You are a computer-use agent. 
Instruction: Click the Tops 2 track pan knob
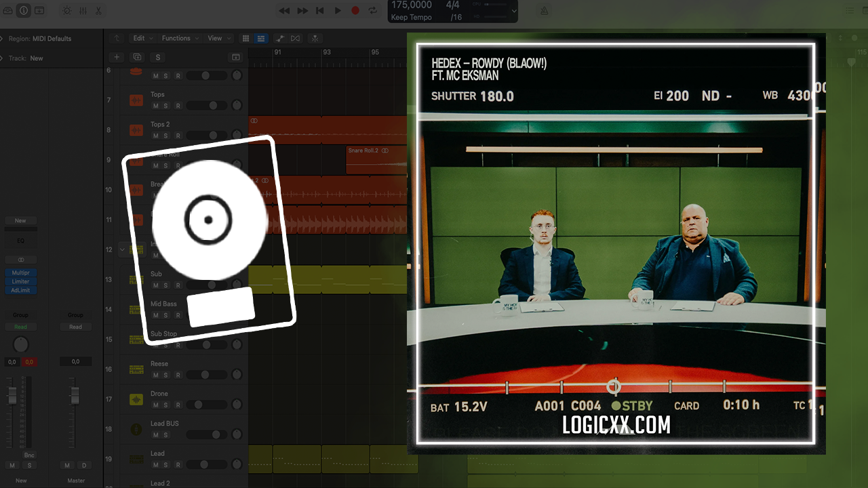click(x=237, y=135)
